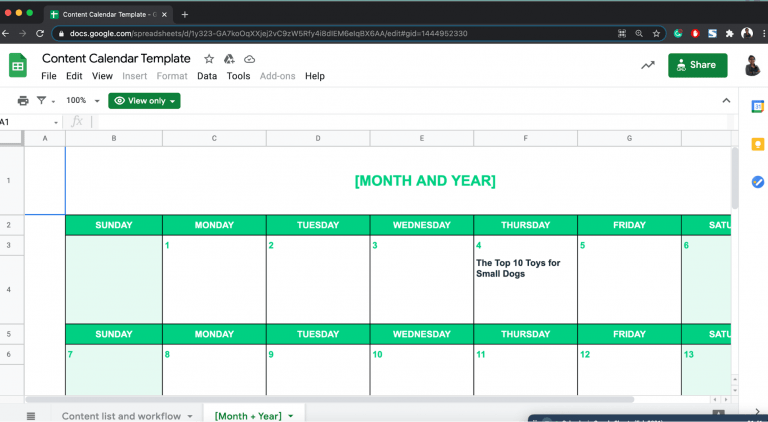Bookmark this page with the star icon
Screen dimensions: 768x422
click(x=656, y=33)
